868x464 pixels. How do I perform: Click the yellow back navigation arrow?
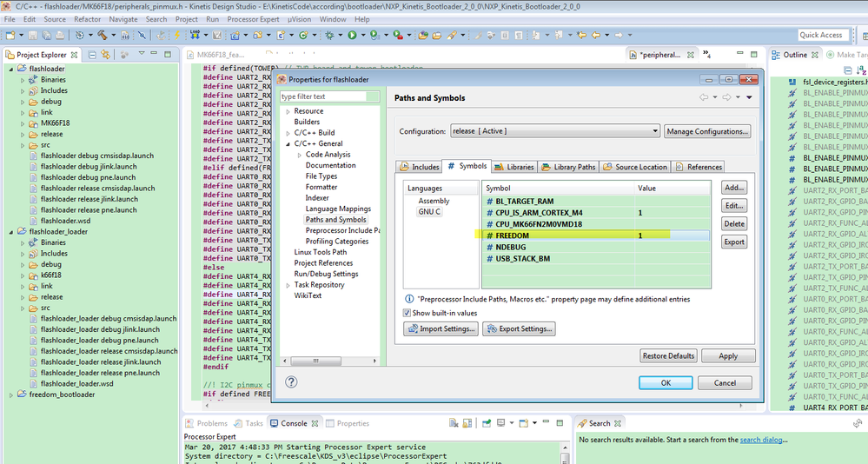coord(596,35)
